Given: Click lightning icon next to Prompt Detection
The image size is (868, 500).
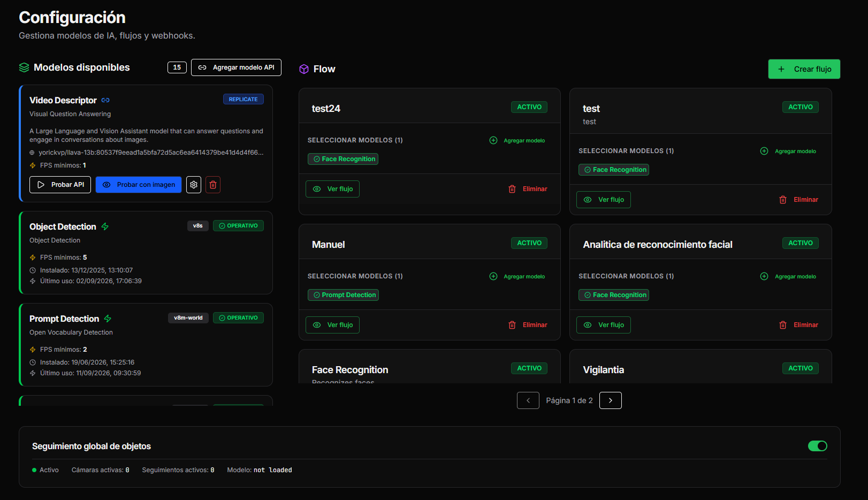Looking at the screenshot, I should [x=108, y=319].
